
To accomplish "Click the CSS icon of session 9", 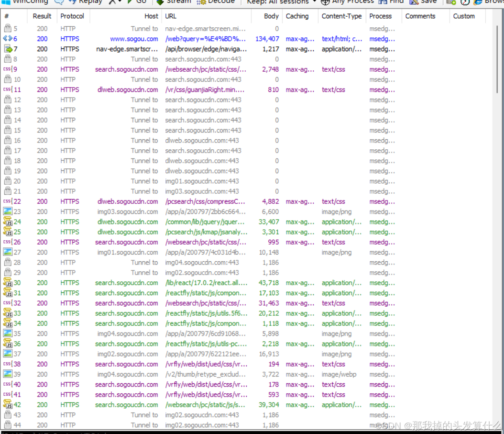I will coord(8,69).
